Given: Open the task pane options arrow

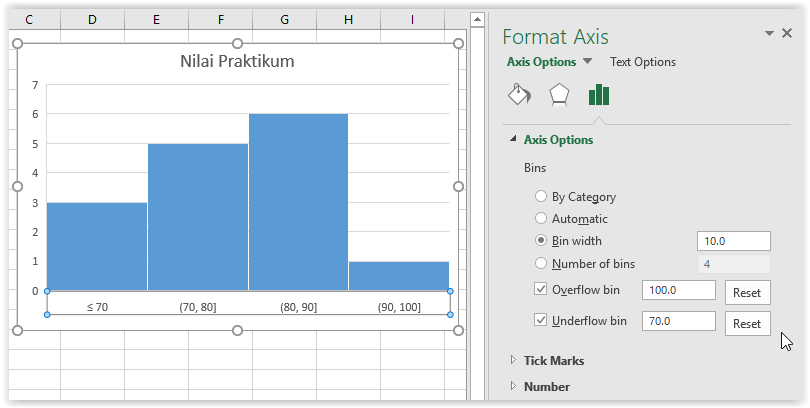Looking at the screenshot, I should click(x=769, y=34).
